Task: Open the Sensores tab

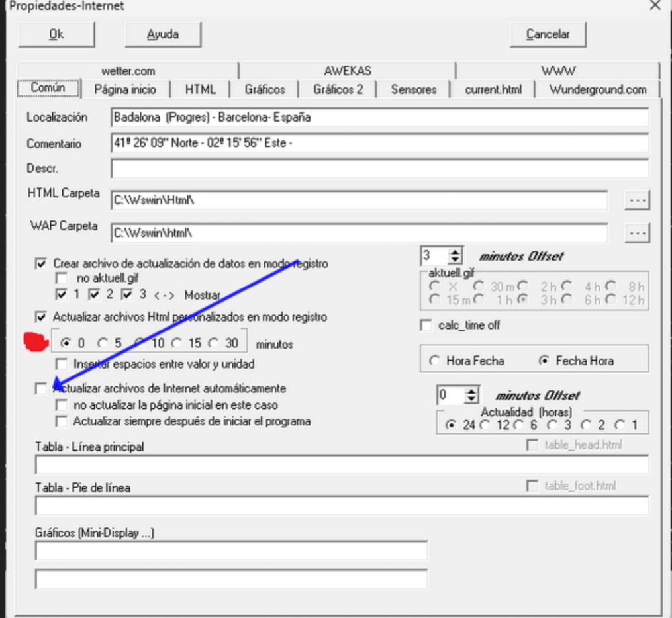Action: tap(413, 89)
